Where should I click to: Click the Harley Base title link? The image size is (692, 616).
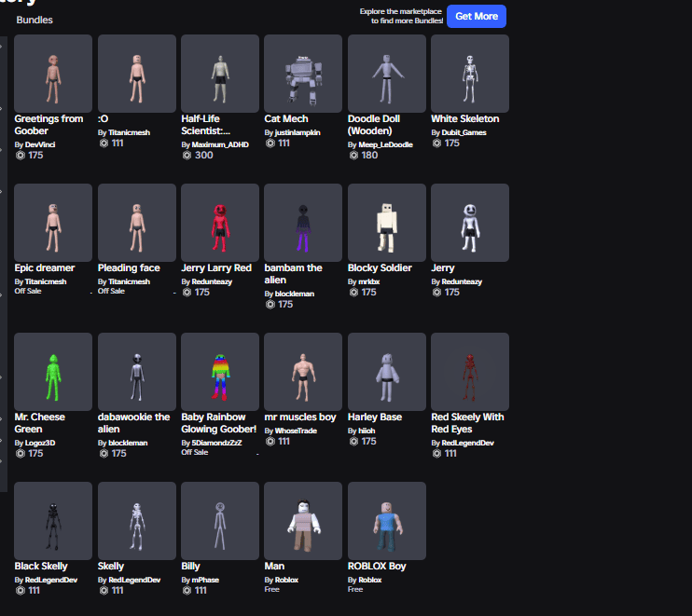click(x=375, y=418)
